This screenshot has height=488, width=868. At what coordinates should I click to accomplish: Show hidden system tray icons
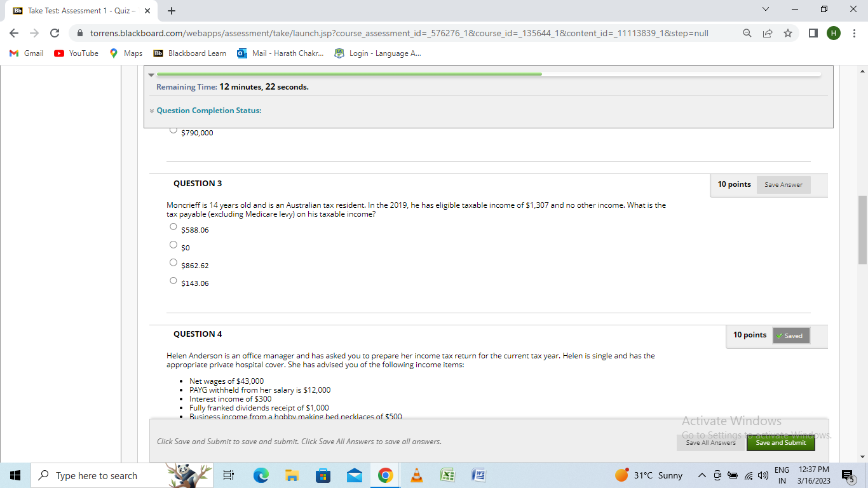[702, 475]
